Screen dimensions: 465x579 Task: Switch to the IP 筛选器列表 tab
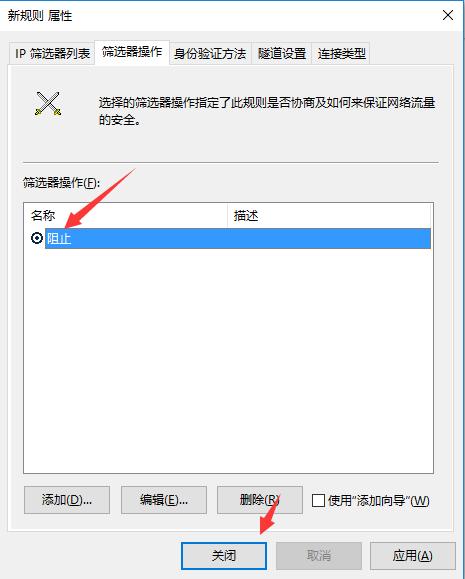click(x=52, y=54)
